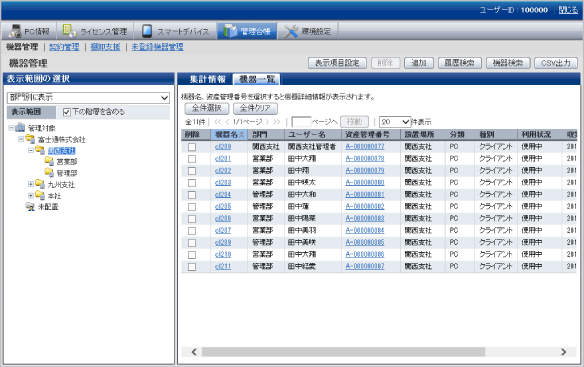The width and height of the screenshot is (584, 367).
Task: Open the 契約管理 submenu link
Action: click(x=64, y=47)
